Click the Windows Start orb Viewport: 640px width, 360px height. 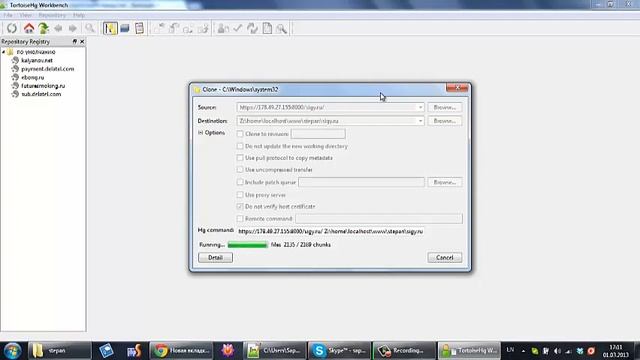pos(12,351)
